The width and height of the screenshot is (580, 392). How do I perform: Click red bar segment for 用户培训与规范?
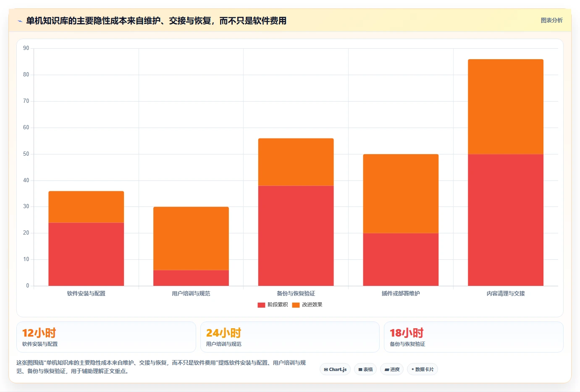click(191, 278)
